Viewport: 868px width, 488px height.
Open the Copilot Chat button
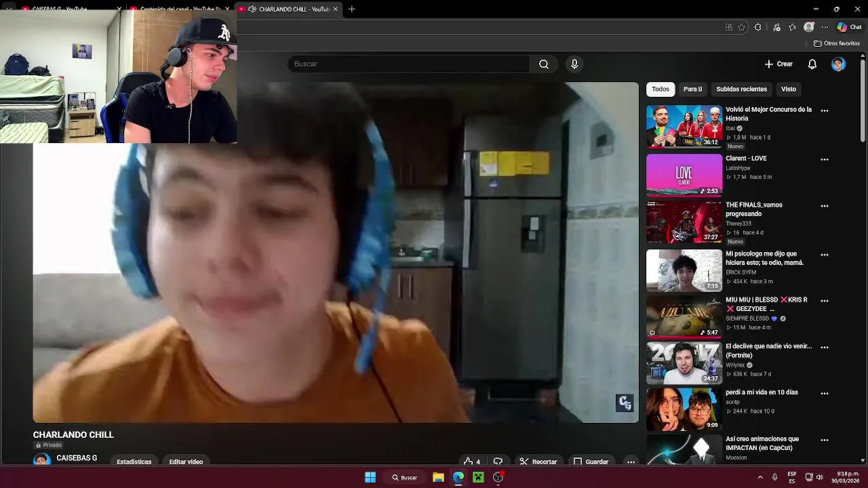pyautogui.click(x=850, y=27)
